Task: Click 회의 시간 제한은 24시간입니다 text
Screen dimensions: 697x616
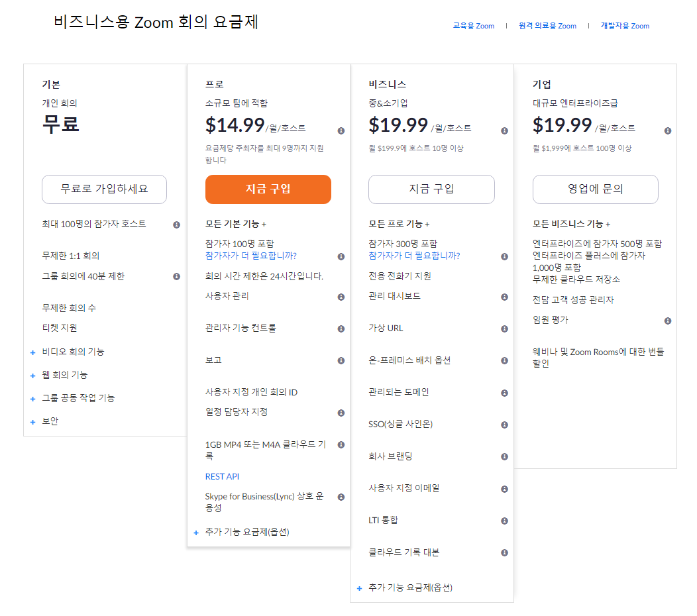Action: pyautogui.click(x=264, y=276)
